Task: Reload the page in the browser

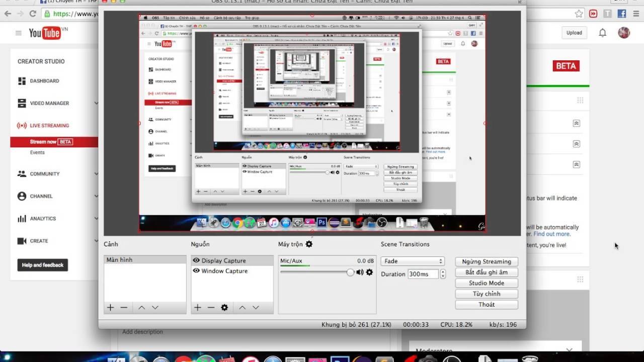Action: pos(33,14)
